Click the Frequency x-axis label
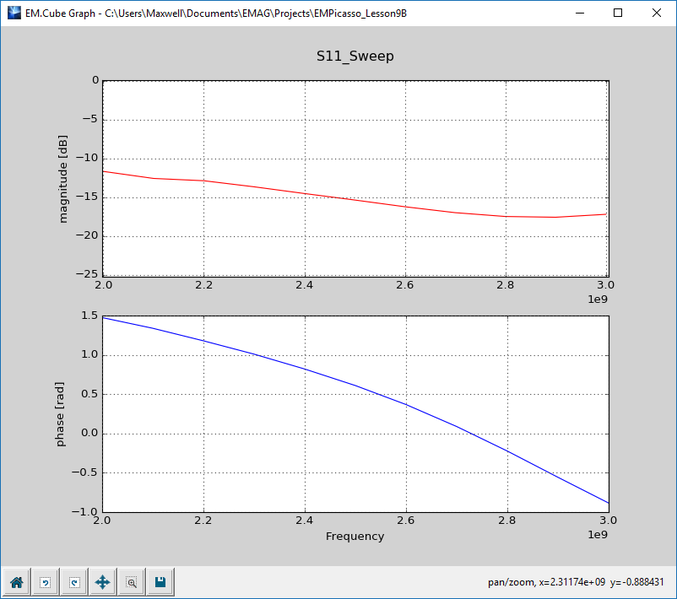The height and width of the screenshot is (599, 677). (x=355, y=536)
